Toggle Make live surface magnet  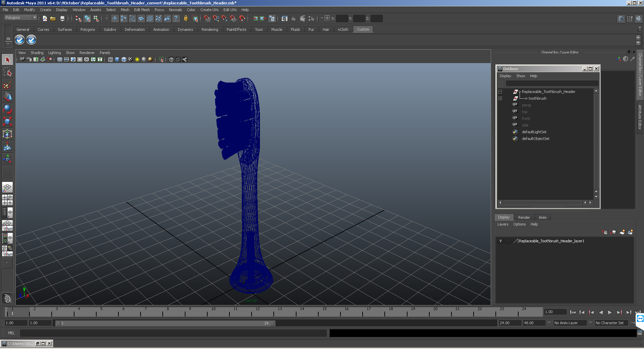tap(242, 18)
